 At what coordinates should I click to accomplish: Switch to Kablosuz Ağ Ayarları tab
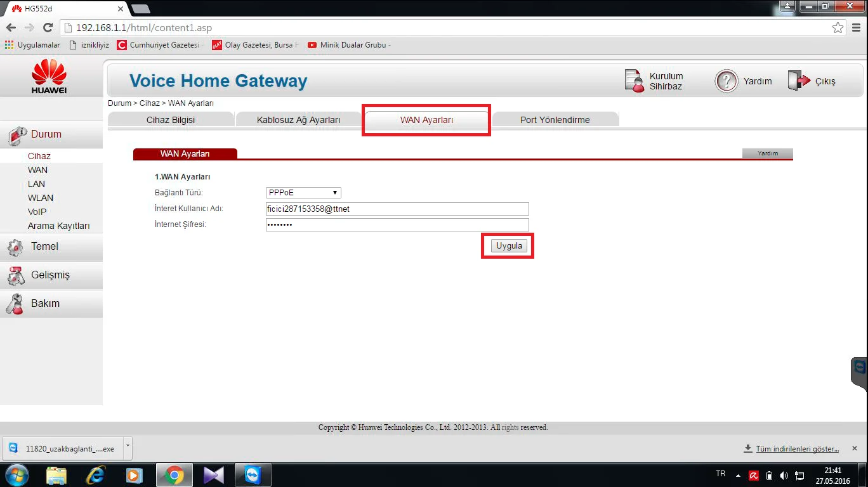tap(298, 120)
